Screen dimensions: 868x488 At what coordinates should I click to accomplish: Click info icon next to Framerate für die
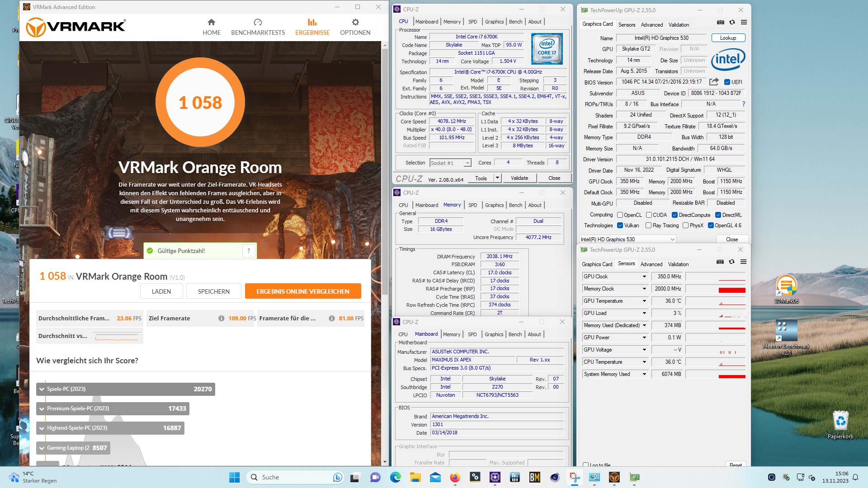pos(331,319)
